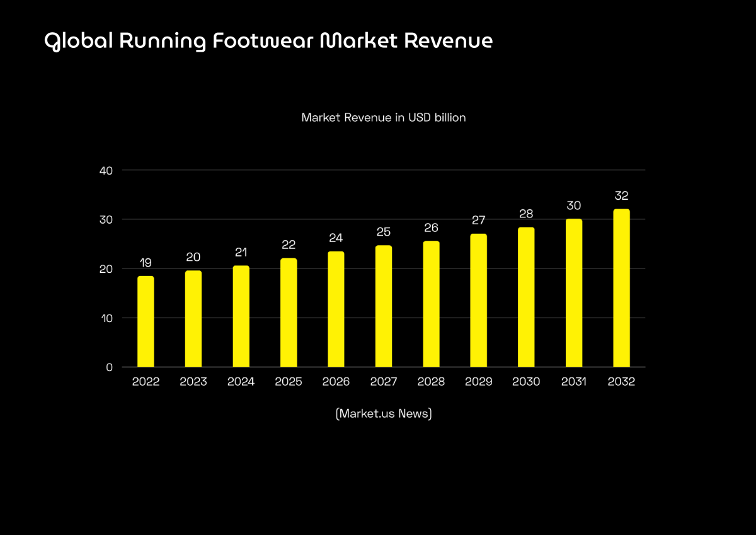756x535 pixels.
Task: Click the Global Running Footwear Market Revenue title
Action: [268, 41]
